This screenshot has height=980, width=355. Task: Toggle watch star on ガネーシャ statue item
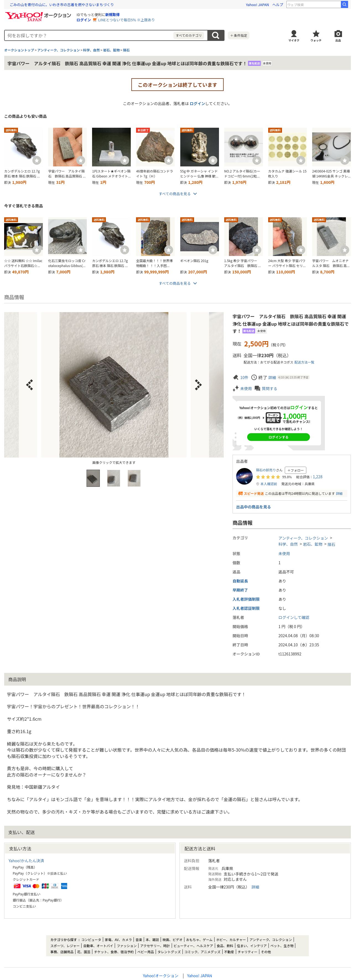click(x=213, y=160)
